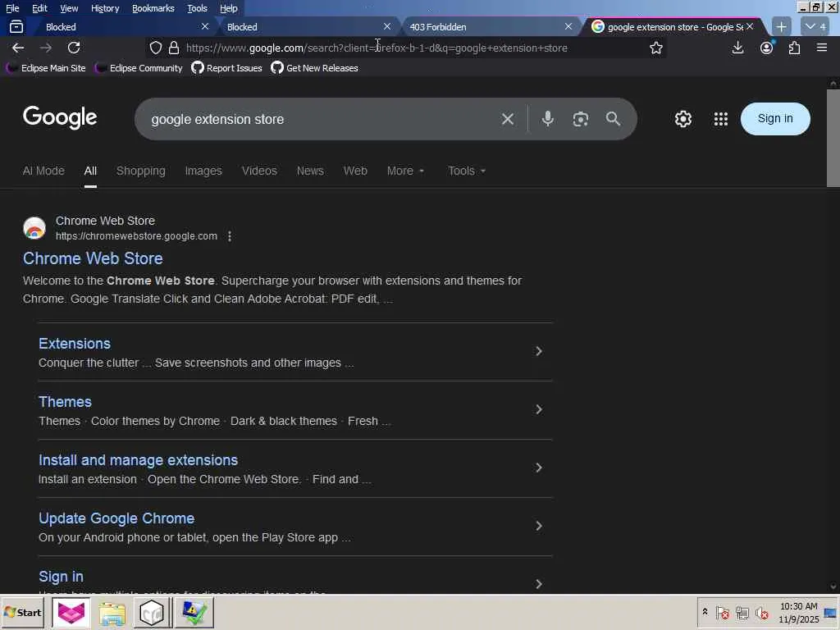Expand the Themes sitelink chevron

coord(539,410)
